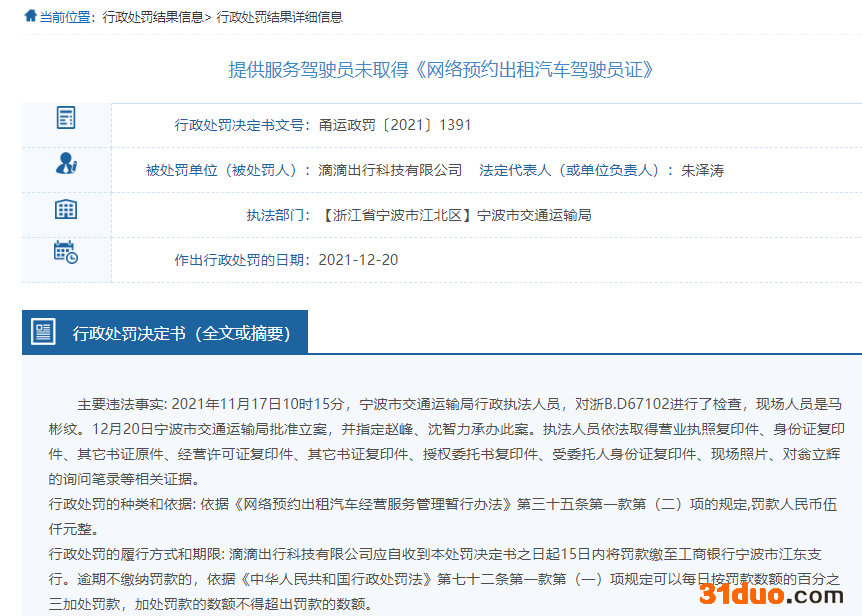Click the person icon beside 被处罚单位
The width and height of the screenshot is (862, 616).
66,163
